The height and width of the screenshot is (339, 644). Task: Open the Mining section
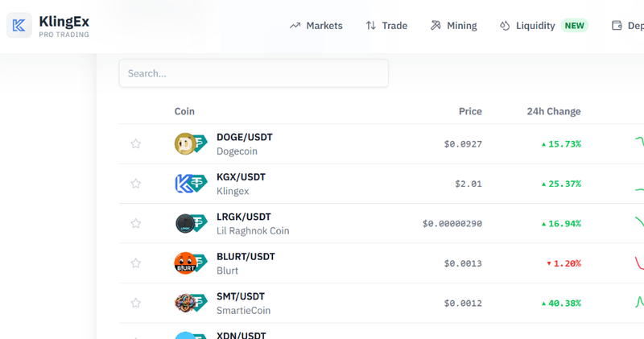[453, 26]
